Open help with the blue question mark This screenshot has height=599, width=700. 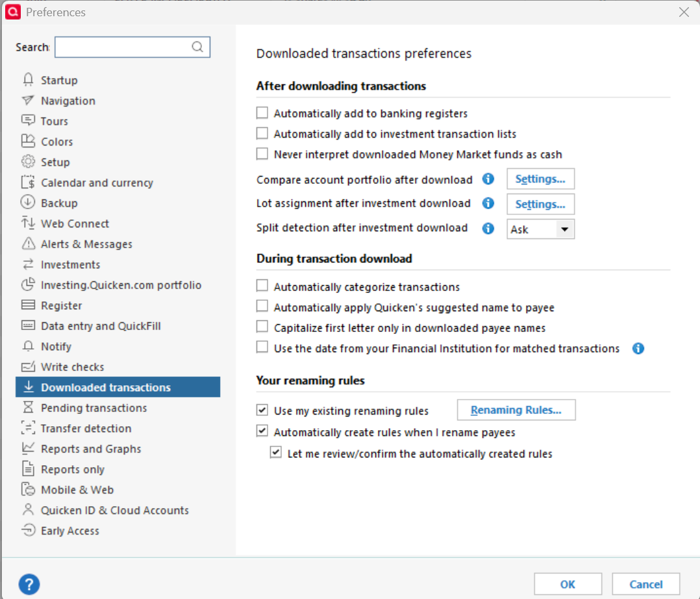point(29,584)
